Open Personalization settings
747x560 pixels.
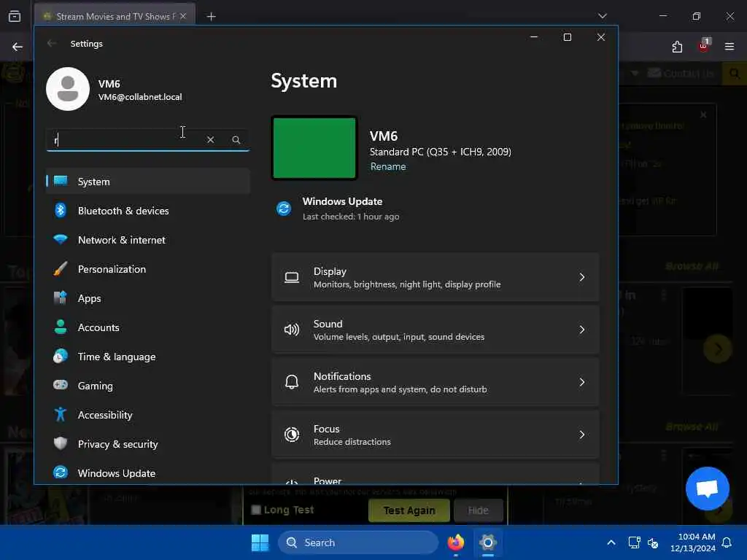click(x=147, y=269)
